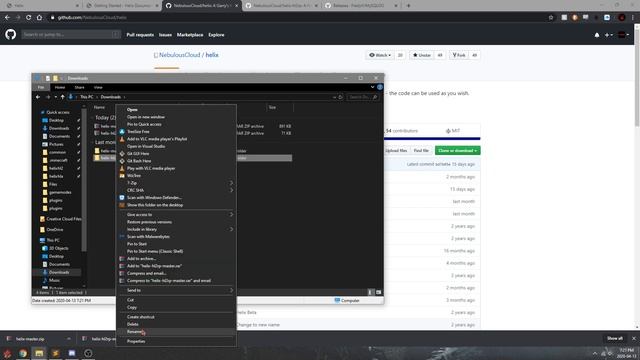This screenshot has width=640, height=360.
Task: Expand the Give access to submenu
Action: (176, 214)
